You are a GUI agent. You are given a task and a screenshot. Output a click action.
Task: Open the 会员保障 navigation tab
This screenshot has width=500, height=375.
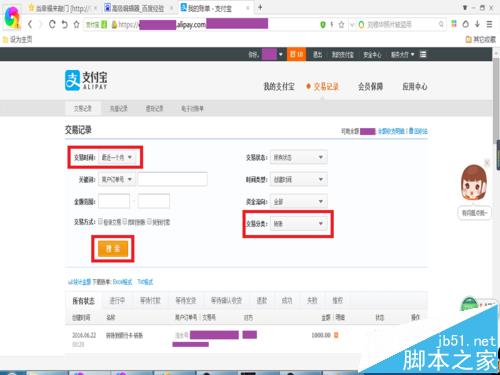click(x=370, y=87)
